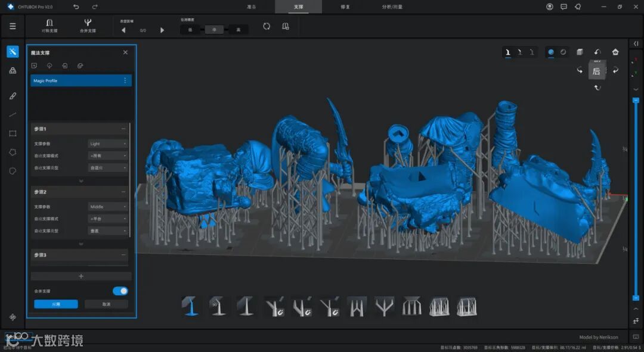The height and width of the screenshot is (352, 644).
Task: Click the top handle of layer slider
Action: tap(635, 99)
